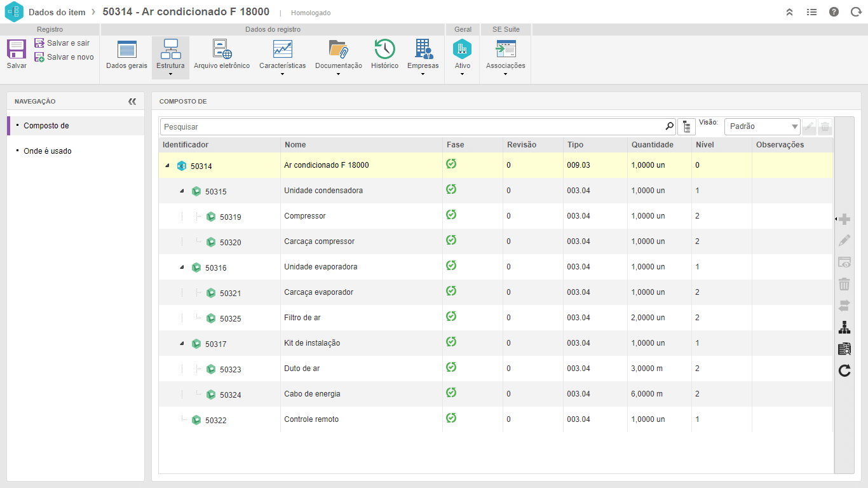This screenshot has width=868, height=488.
Task: Click the help question mark icon
Action: (834, 12)
